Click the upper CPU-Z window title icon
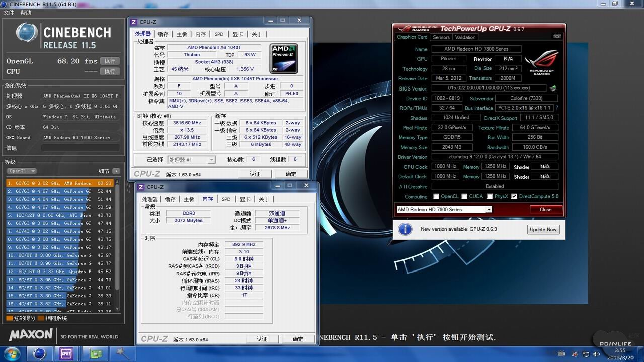The height and width of the screenshot is (362, 644). point(134,22)
